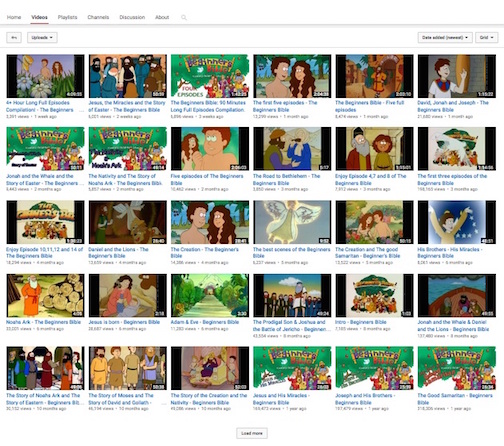Click angel thumbnail of 'The best scenes' video
Screen dimensions: 504x446
(x=292, y=222)
